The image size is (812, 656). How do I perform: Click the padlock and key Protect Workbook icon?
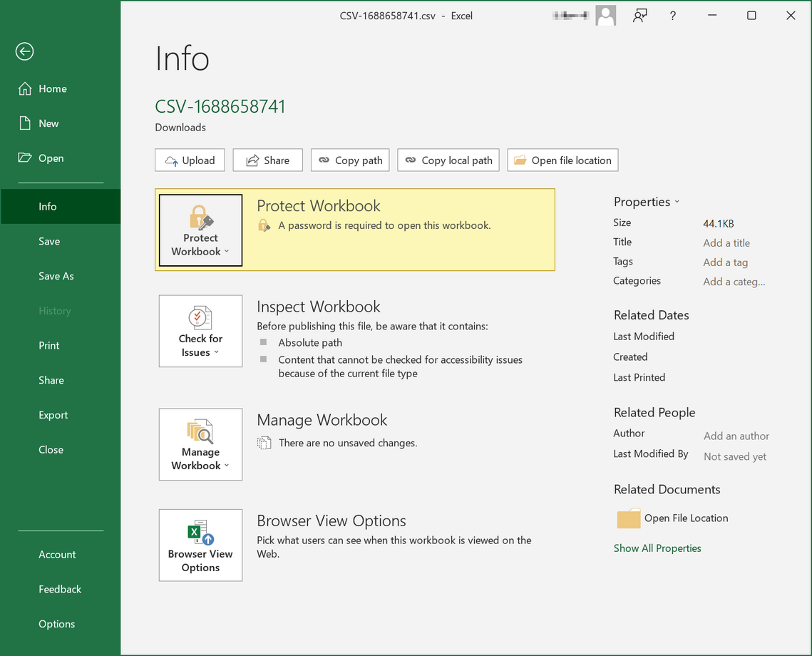(x=201, y=217)
